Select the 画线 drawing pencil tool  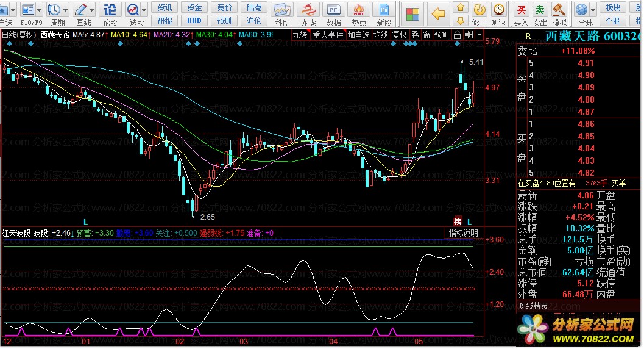point(80,9)
